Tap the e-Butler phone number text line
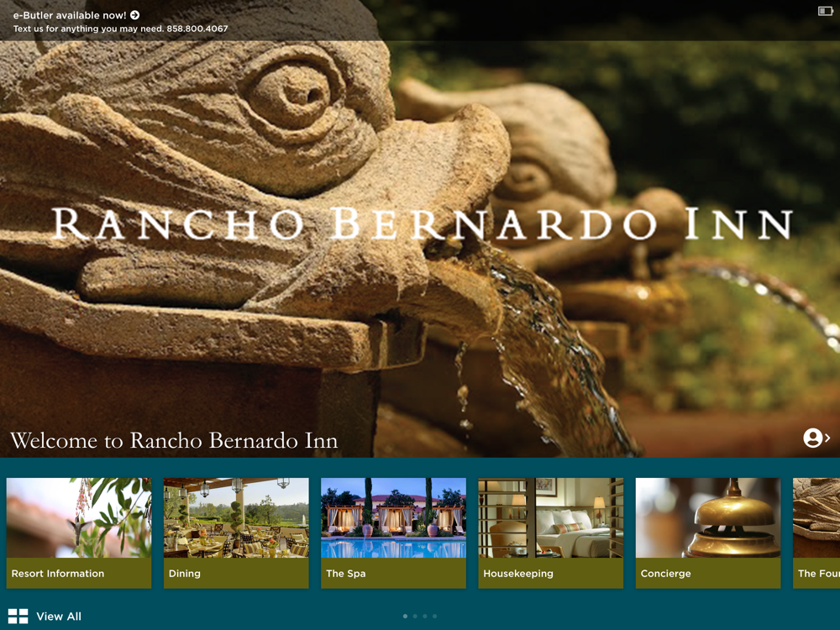840x630 pixels. [x=120, y=29]
